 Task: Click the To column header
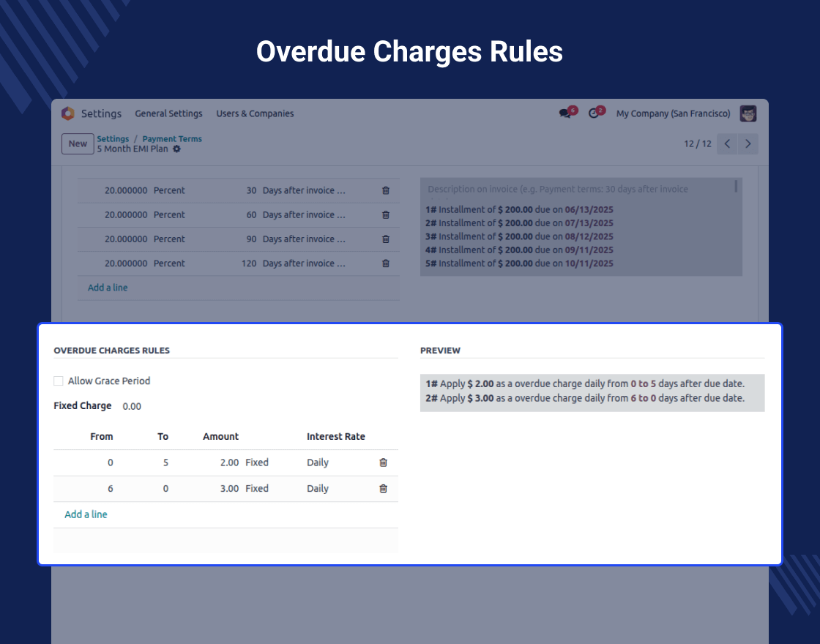click(x=163, y=436)
